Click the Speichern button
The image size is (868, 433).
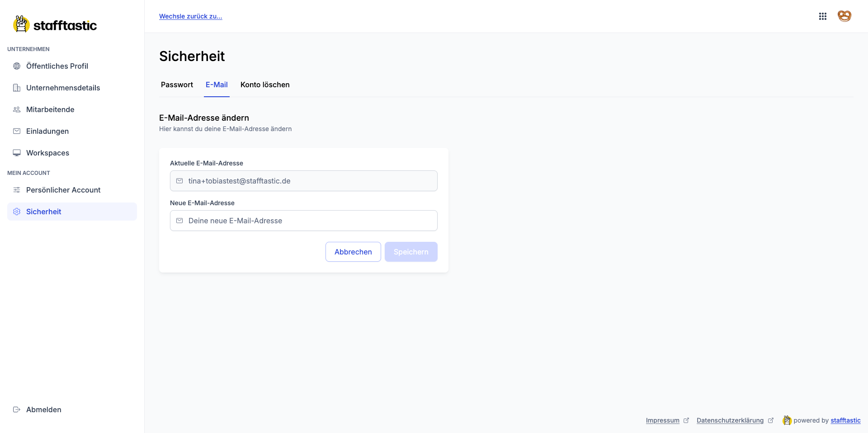(x=411, y=252)
